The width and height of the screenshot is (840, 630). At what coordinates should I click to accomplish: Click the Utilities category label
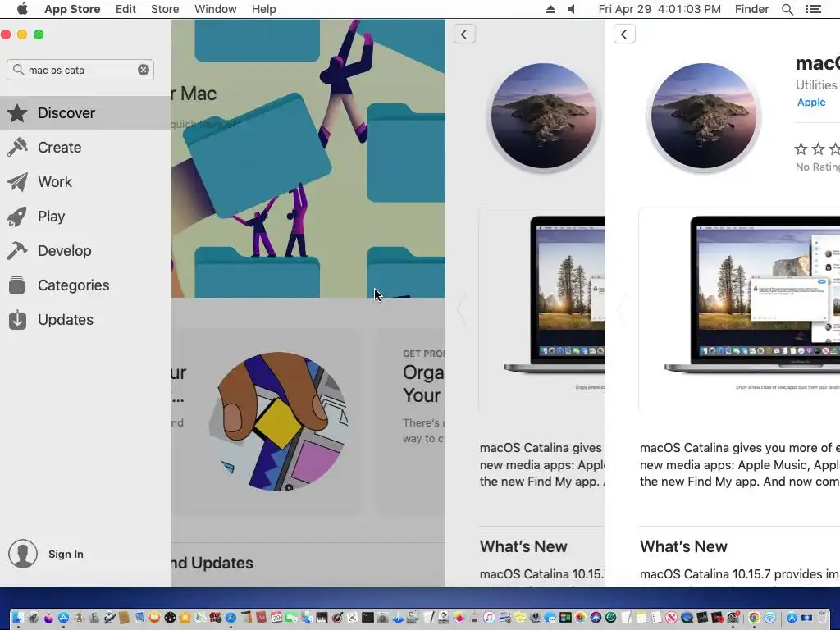point(816,85)
